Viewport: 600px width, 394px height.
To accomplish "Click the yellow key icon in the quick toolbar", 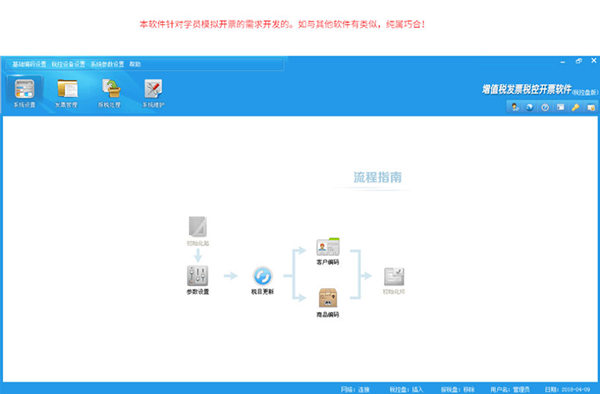I will (575, 107).
